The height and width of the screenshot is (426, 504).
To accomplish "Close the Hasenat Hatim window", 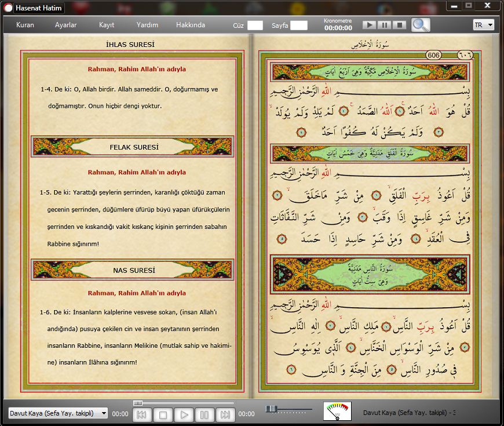I will point(487,5).
